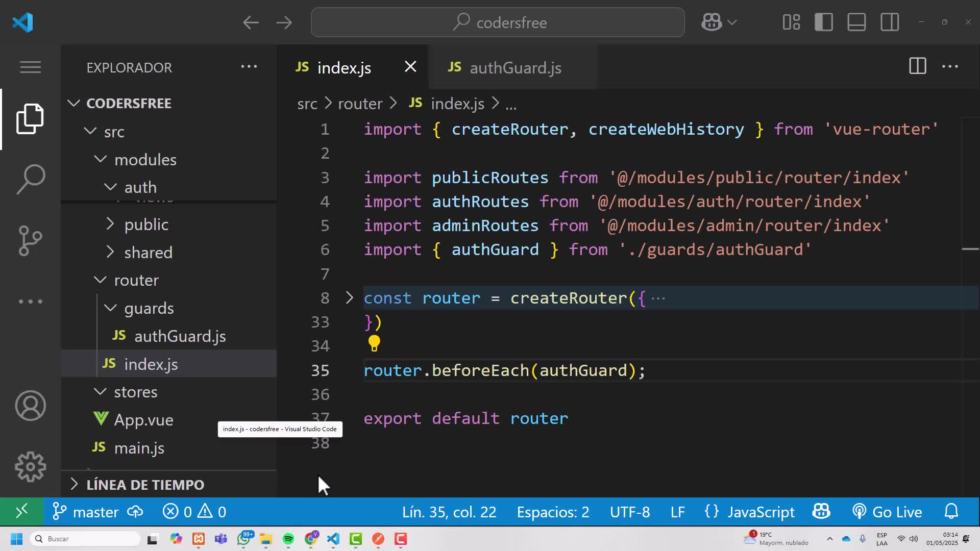Open the Copilot dropdown arrow in title bar

732,22
